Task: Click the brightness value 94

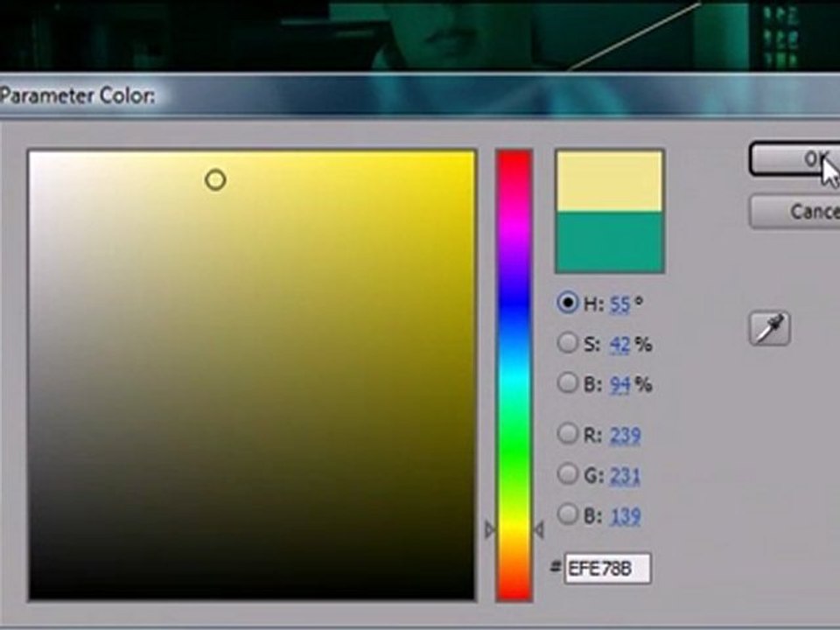Action: tap(619, 385)
